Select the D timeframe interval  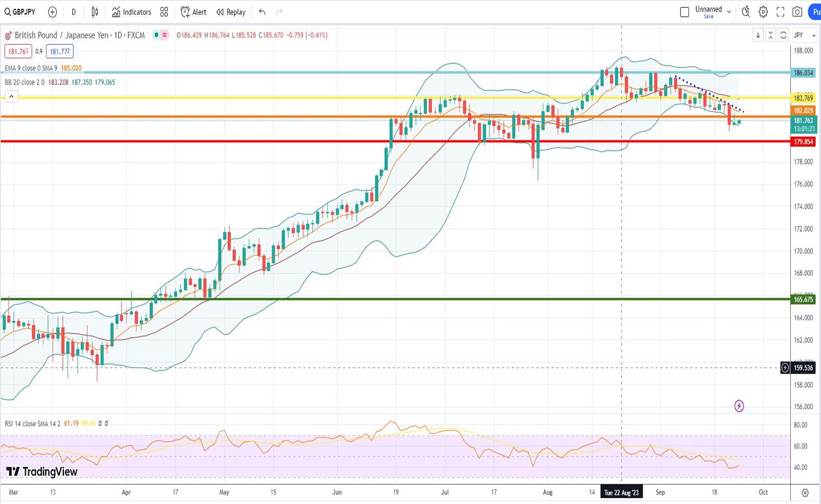click(73, 12)
